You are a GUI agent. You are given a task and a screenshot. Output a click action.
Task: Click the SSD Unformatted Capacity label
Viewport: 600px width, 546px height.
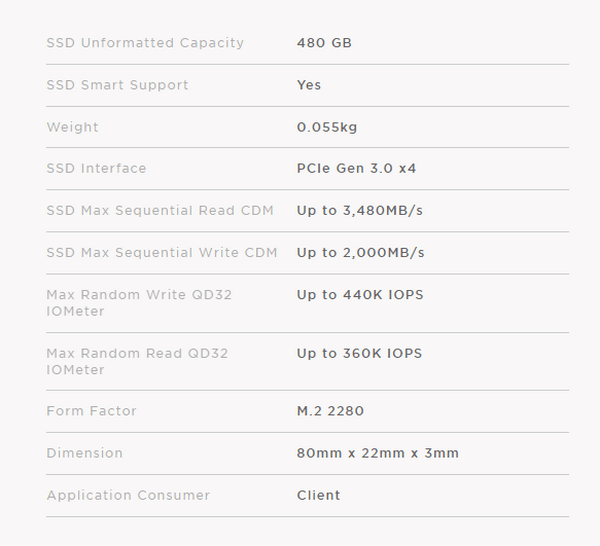tap(145, 43)
